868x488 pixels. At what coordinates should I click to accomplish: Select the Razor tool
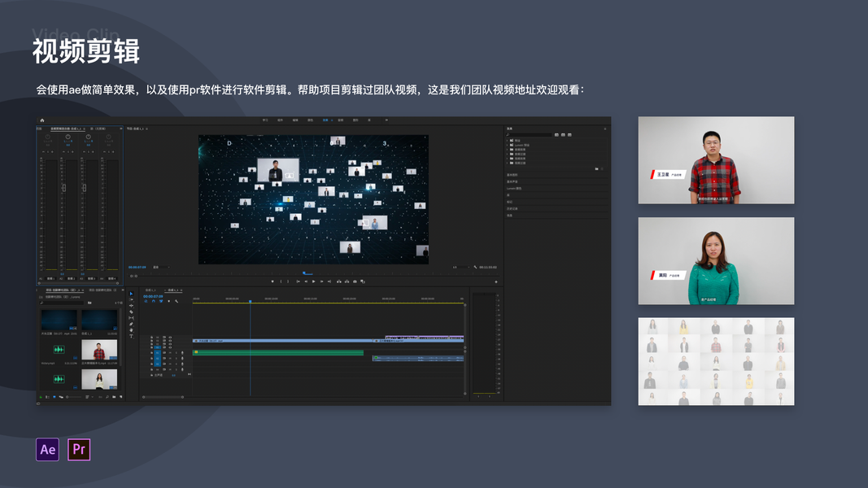click(x=131, y=312)
